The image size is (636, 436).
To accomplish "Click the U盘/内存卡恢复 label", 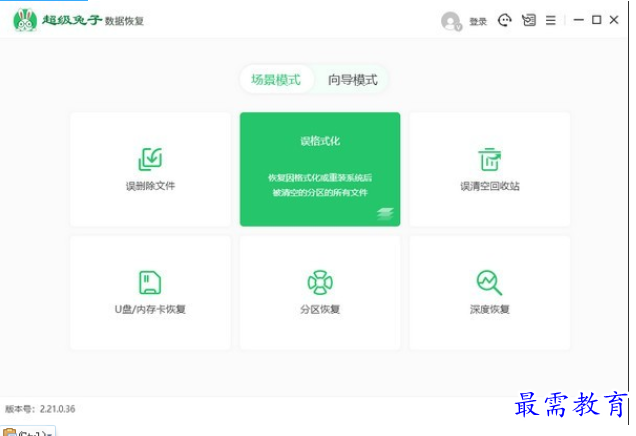I will click(x=150, y=309).
